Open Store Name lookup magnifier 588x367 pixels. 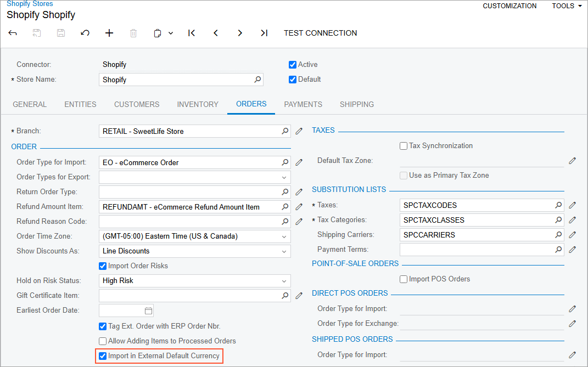coord(257,80)
